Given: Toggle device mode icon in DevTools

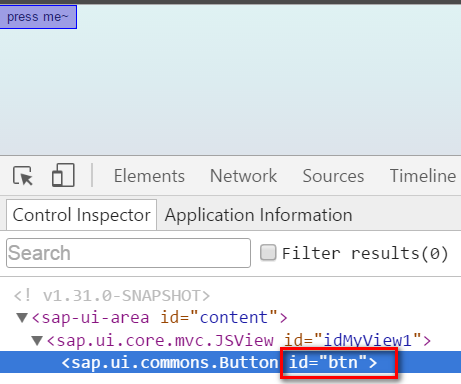Looking at the screenshot, I should (x=63, y=175).
